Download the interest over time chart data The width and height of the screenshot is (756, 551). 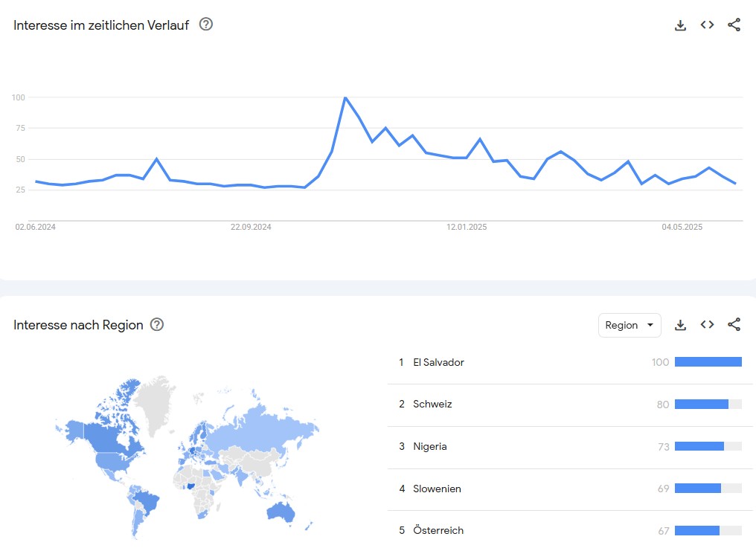680,25
